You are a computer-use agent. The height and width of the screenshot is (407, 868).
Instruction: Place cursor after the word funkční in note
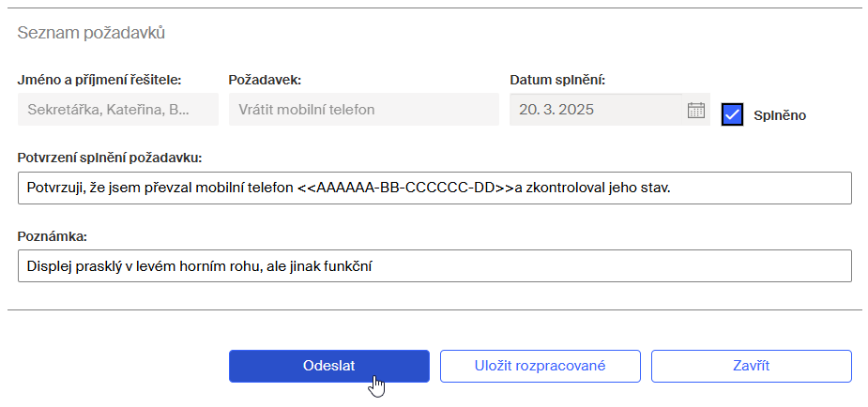[x=372, y=266]
